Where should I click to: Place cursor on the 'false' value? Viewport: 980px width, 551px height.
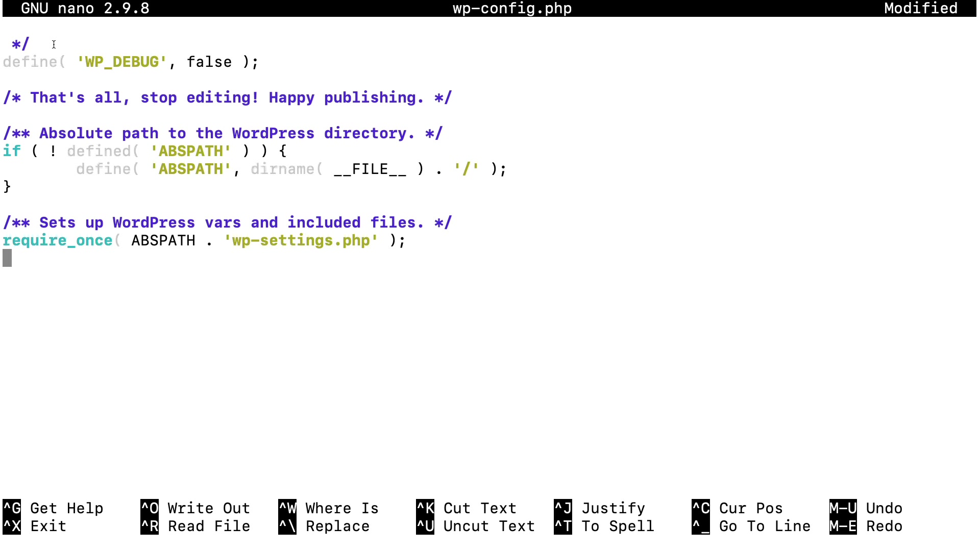click(x=209, y=62)
